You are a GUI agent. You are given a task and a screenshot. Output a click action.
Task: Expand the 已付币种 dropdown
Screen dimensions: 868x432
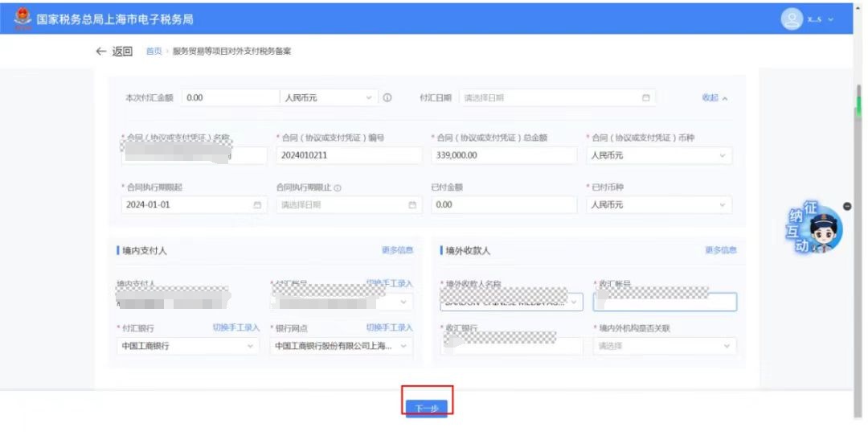point(659,205)
